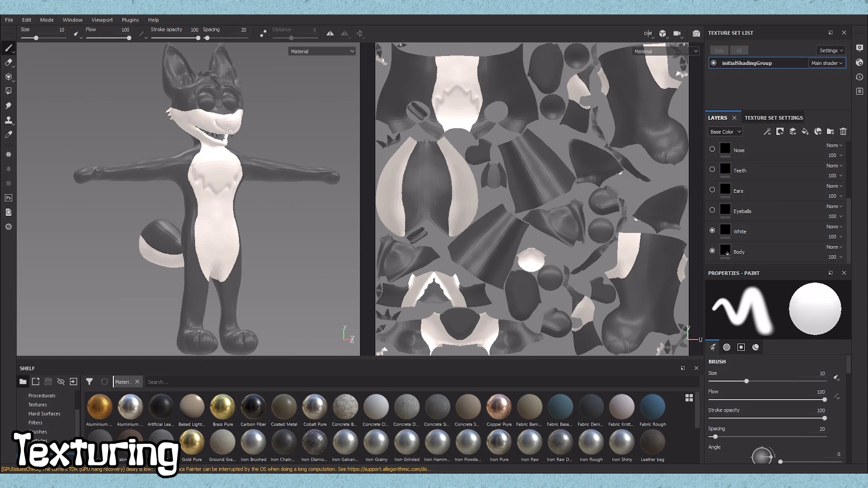
Task: Delete layer with trash icon
Action: tap(843, 131)
